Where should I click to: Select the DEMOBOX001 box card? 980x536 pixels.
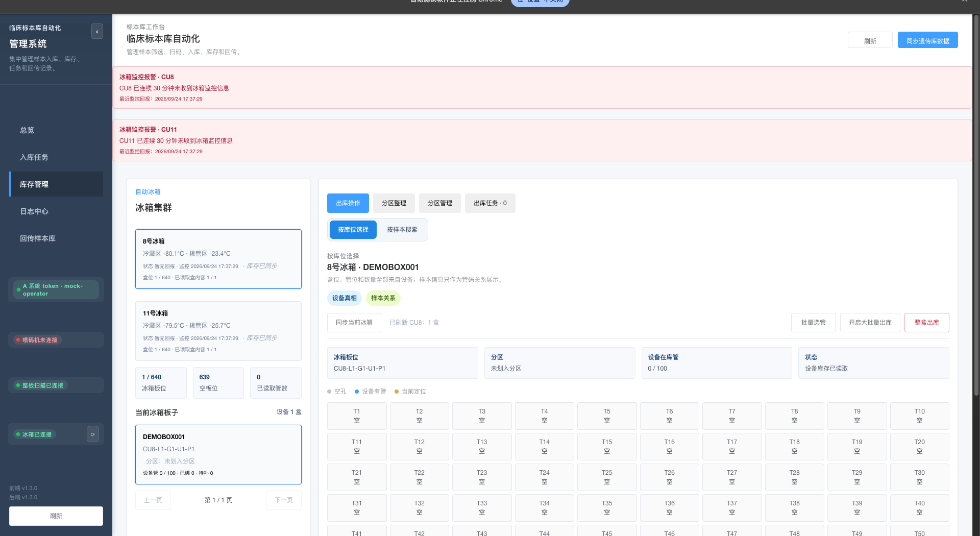[218, 454]
